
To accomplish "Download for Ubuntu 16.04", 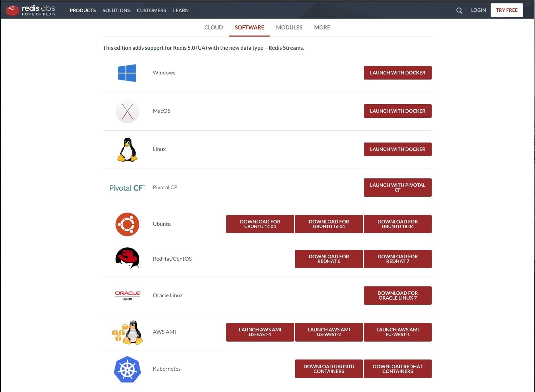I will (329, 224).
